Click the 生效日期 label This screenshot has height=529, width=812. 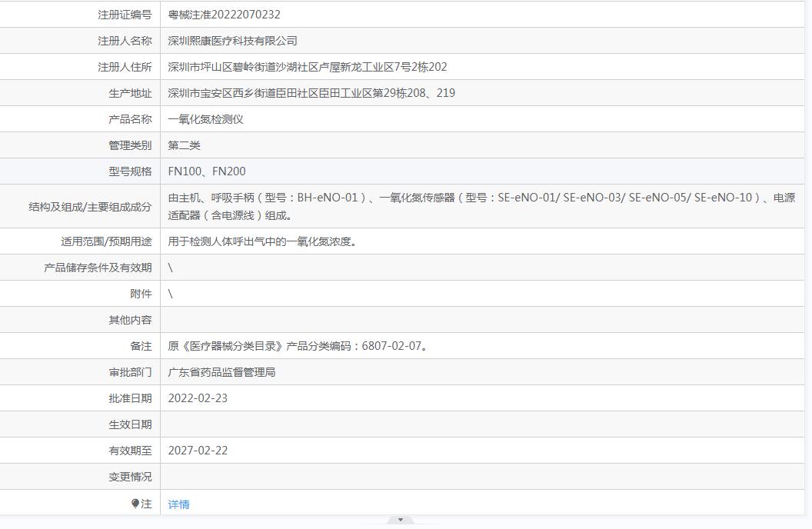coord(130,424)
